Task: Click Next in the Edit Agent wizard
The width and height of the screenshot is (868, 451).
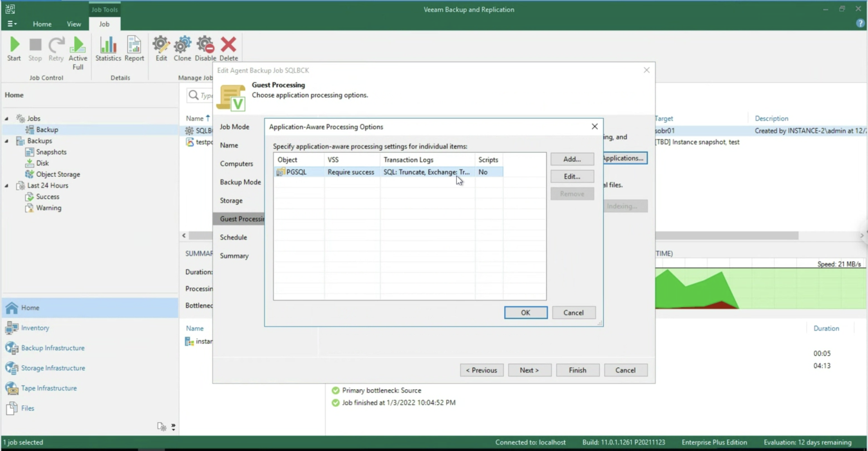Action: 529,370
